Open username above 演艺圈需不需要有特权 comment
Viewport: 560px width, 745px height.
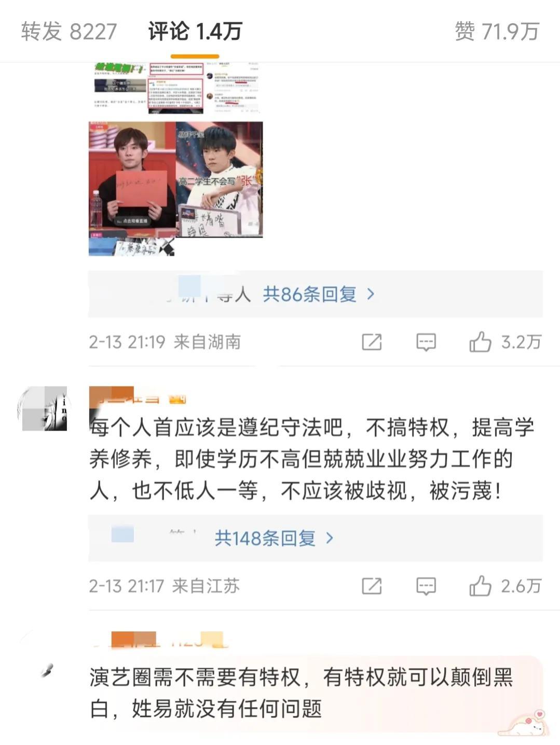(x=161, y=639)
